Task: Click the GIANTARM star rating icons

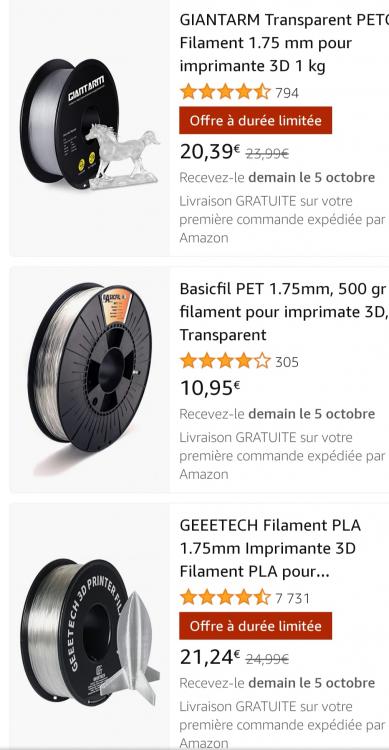Action: click(x=225, y=92)
